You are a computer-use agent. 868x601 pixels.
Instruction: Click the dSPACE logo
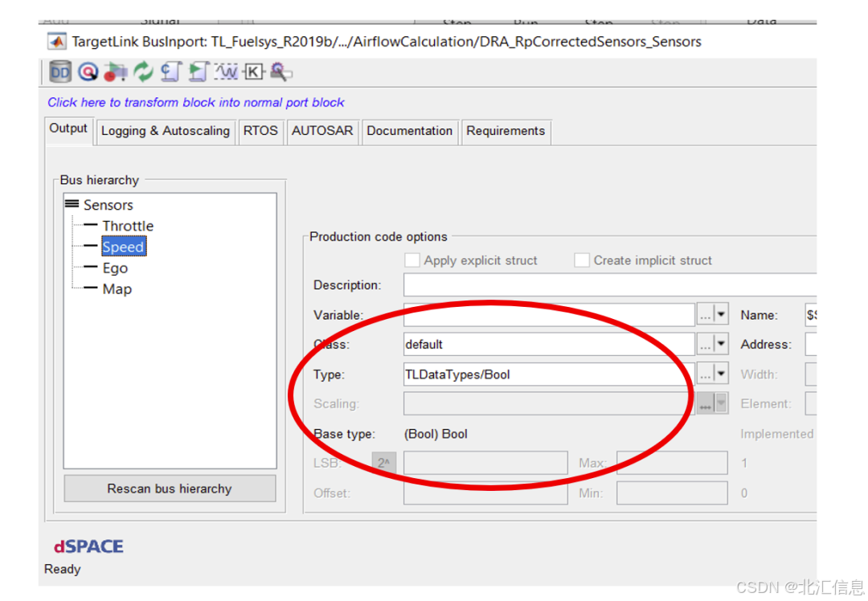pyautogui.click(x=88, y=546)
